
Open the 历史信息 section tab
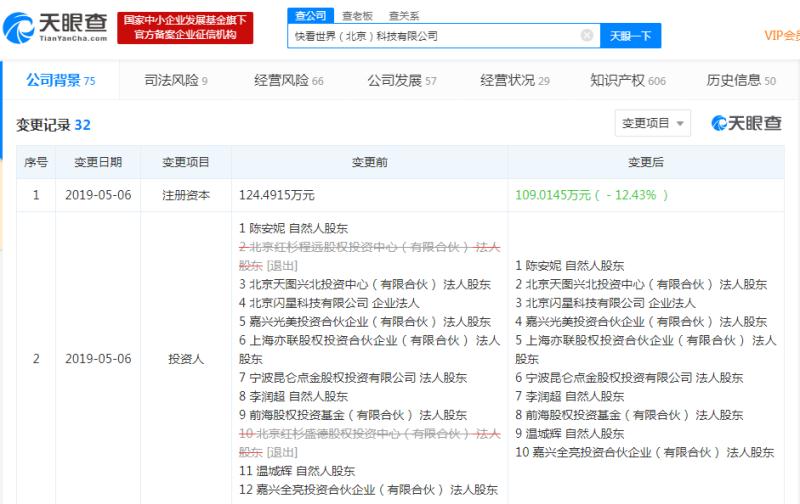coord(741,80)
